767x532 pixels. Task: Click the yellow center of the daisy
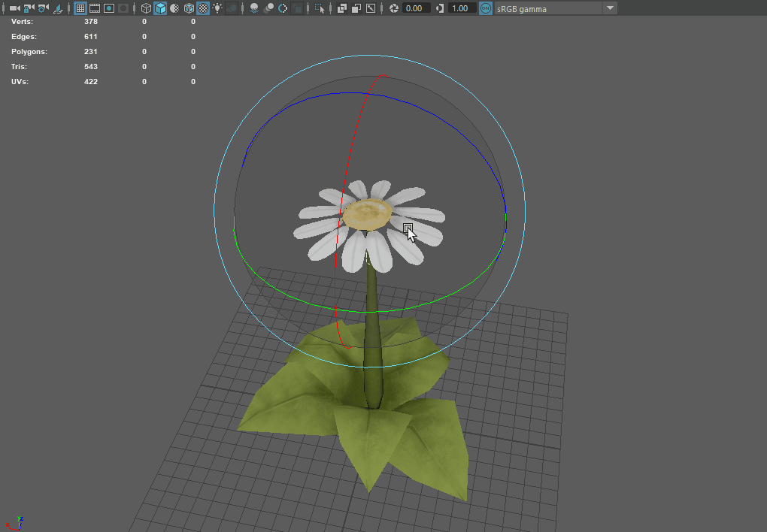pos(368,214)
